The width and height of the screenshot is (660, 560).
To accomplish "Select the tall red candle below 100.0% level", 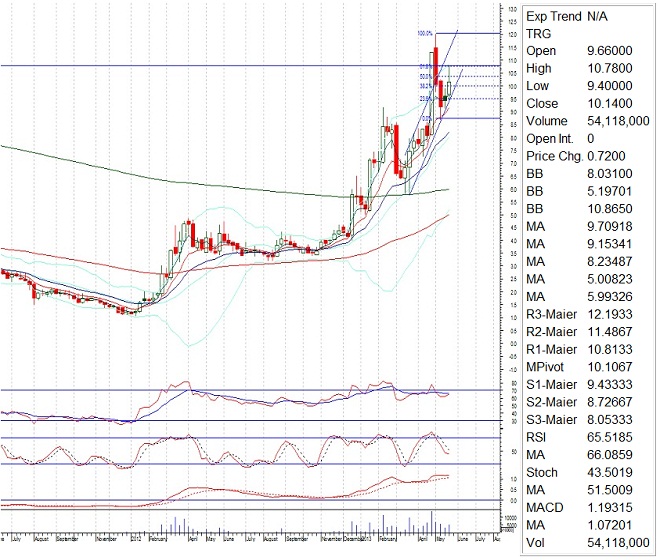I will point(436,64).
